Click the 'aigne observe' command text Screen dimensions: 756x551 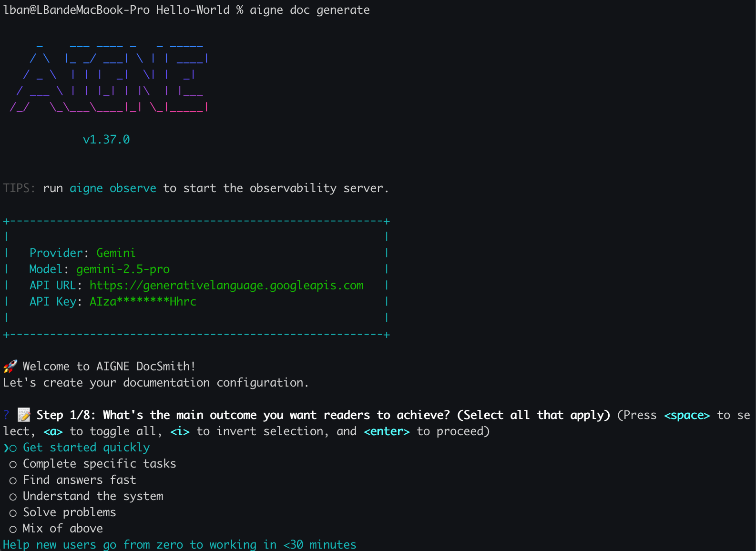click(x=113, y=188)
